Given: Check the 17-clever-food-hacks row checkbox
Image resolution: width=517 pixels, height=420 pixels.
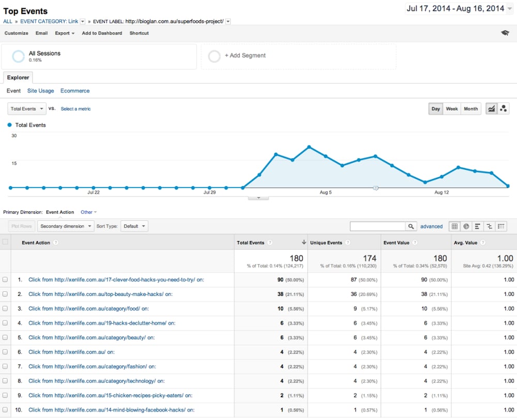Looking at the screenshot, I should [x=5, y=279].
